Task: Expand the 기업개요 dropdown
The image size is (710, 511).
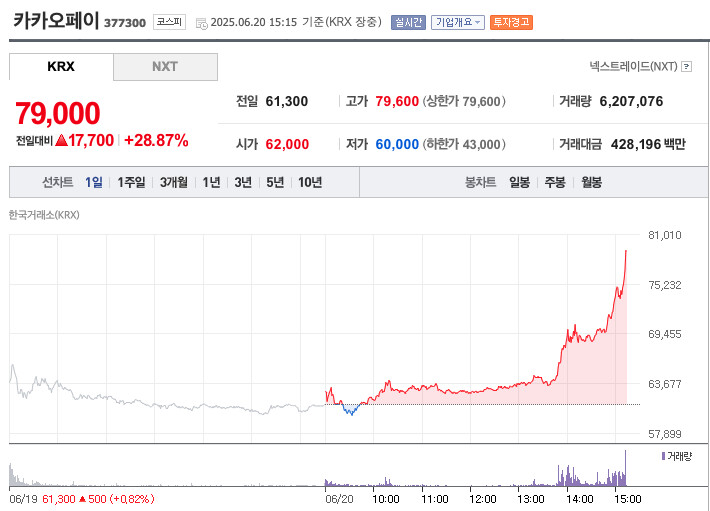Action: coord(457,22)
